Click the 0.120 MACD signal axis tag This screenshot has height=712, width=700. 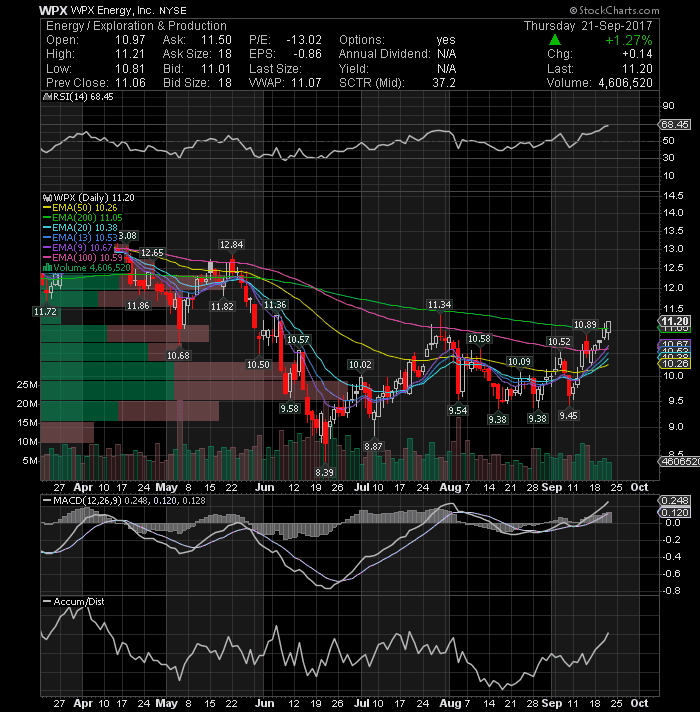coord(675,513)
